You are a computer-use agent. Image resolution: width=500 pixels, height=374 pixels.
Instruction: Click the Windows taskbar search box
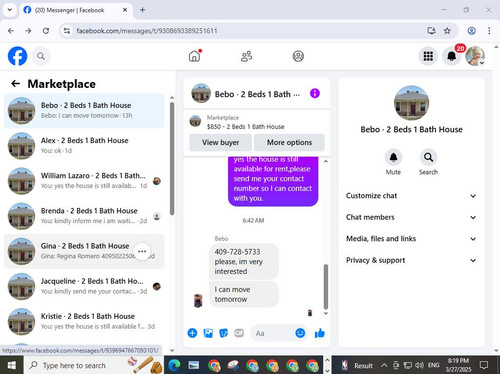pos(93,365)
